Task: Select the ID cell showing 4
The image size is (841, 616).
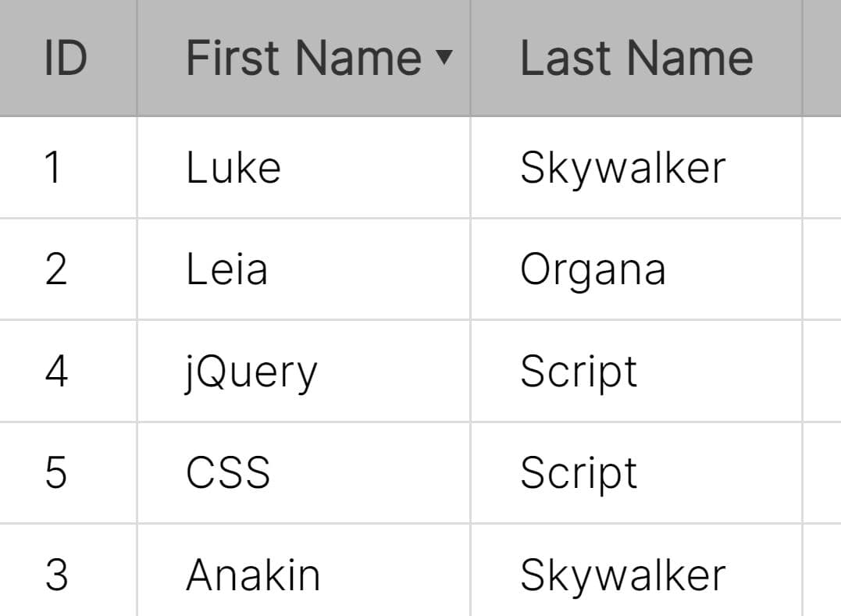Action: click(x=55, y=372)
